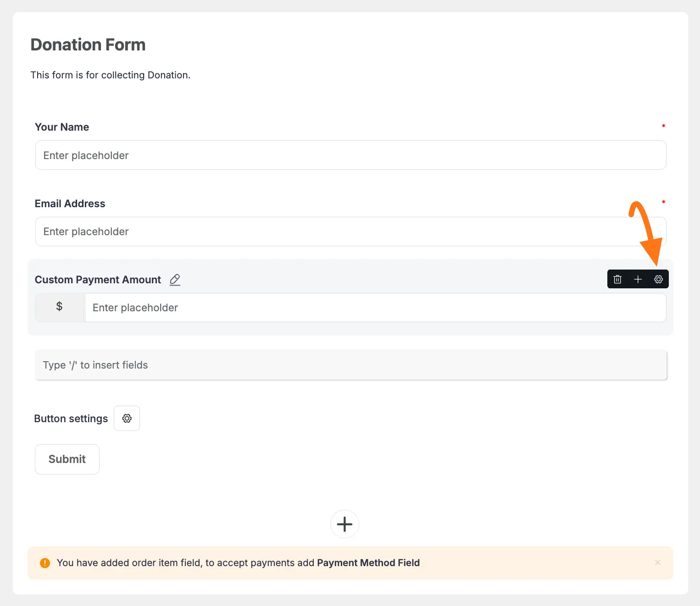
Task: Add a new field with the circular plus
Action: [x=344, y=524]
